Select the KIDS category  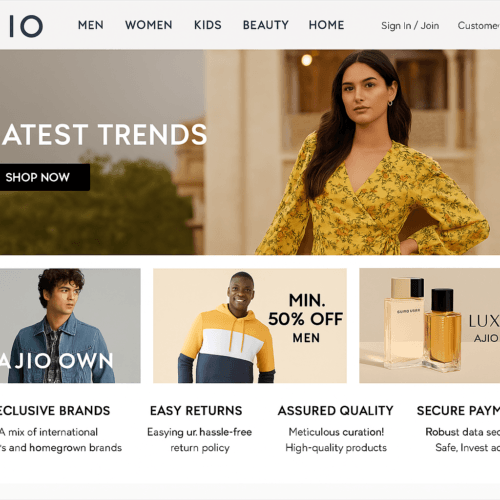tap(208, 25)
